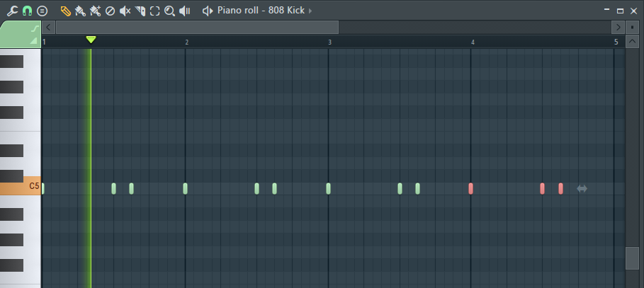
Task: Minimize the Piano roll window
Action: pyautogui.click(x=607, y=10)
